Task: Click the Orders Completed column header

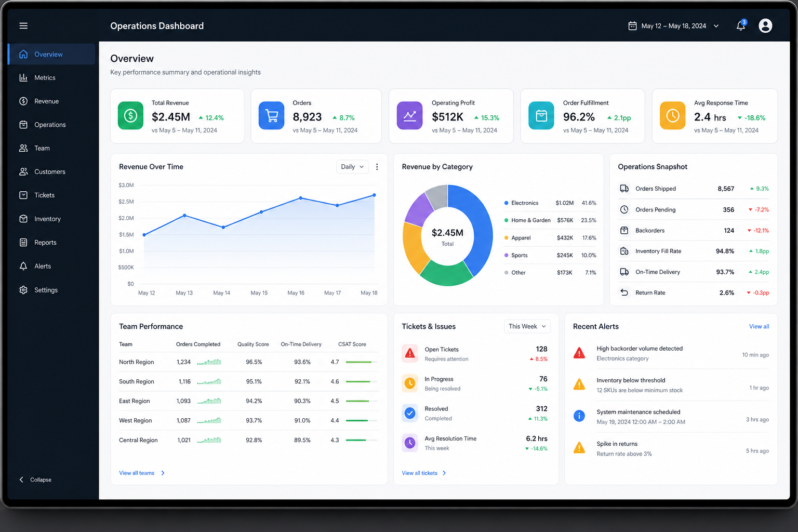Action: coord(198,344)
